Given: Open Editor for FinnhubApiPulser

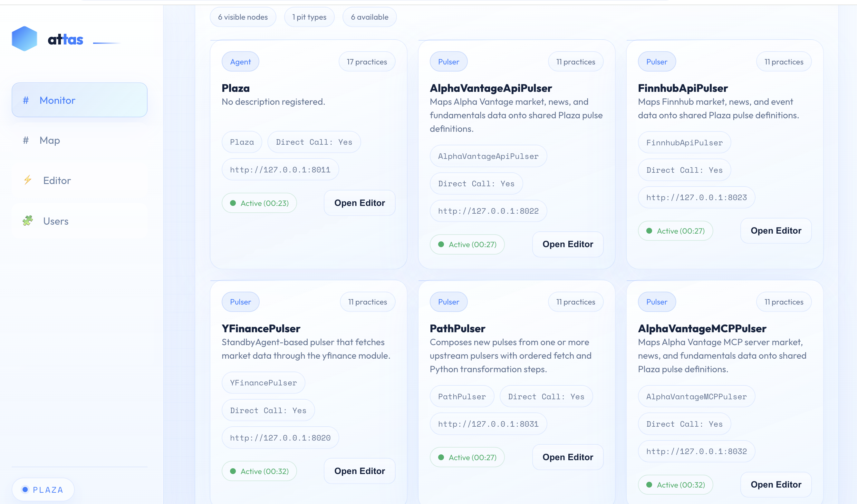Looking at the screenshot, I should tap(776, 231).
